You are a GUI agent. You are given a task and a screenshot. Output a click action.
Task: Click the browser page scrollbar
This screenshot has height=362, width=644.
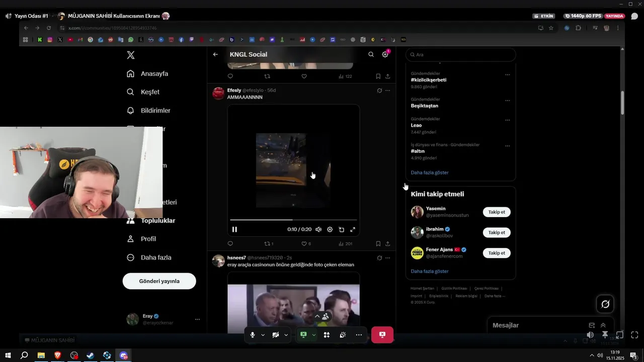[x=622, y=103]
